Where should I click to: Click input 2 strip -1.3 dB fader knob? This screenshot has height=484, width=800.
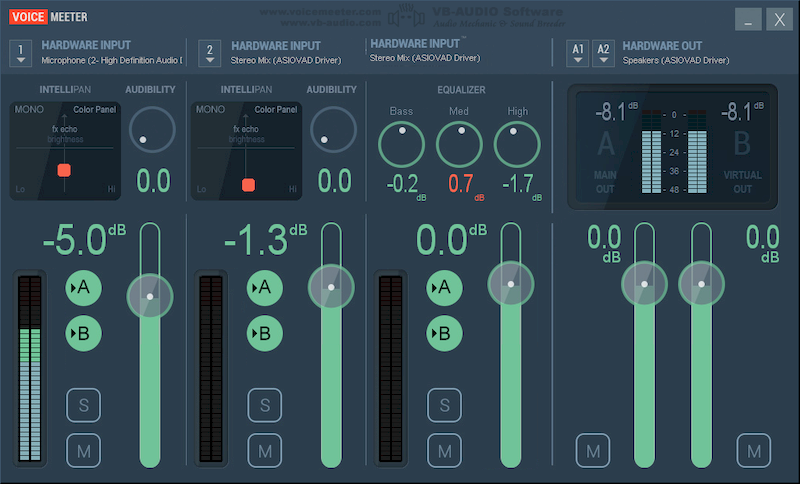tap(331, 287)
